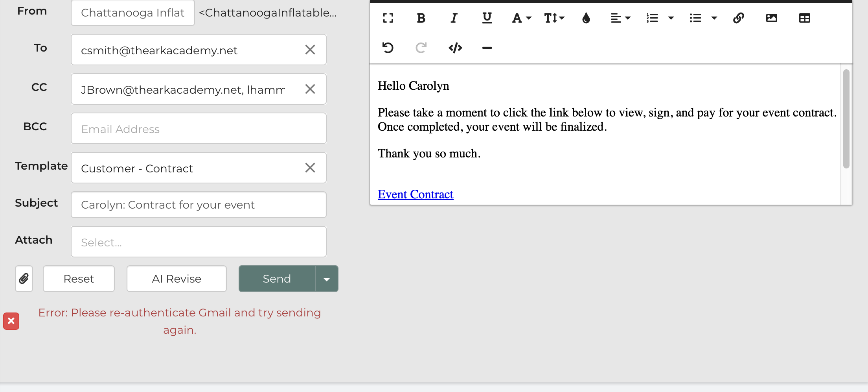868x392 pixels.
Task: Expand the font size dropdown
Action: pyautogui.click(x=554, y=18)
